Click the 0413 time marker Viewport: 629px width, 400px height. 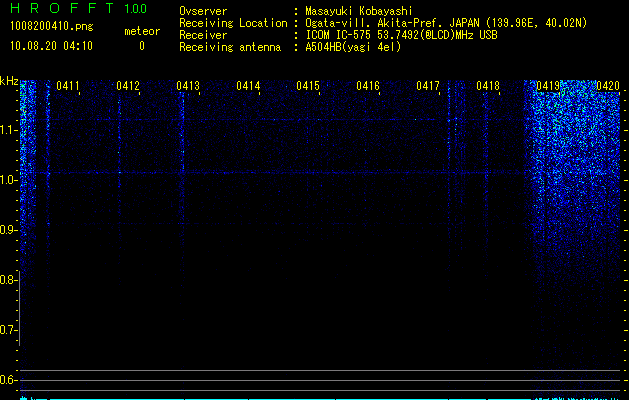coord(188,86)
